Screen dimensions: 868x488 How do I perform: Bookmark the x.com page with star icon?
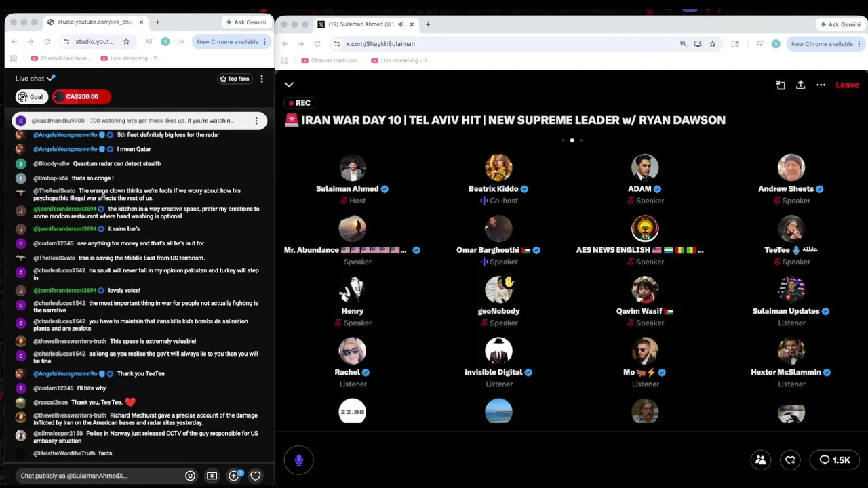(712, 44)
